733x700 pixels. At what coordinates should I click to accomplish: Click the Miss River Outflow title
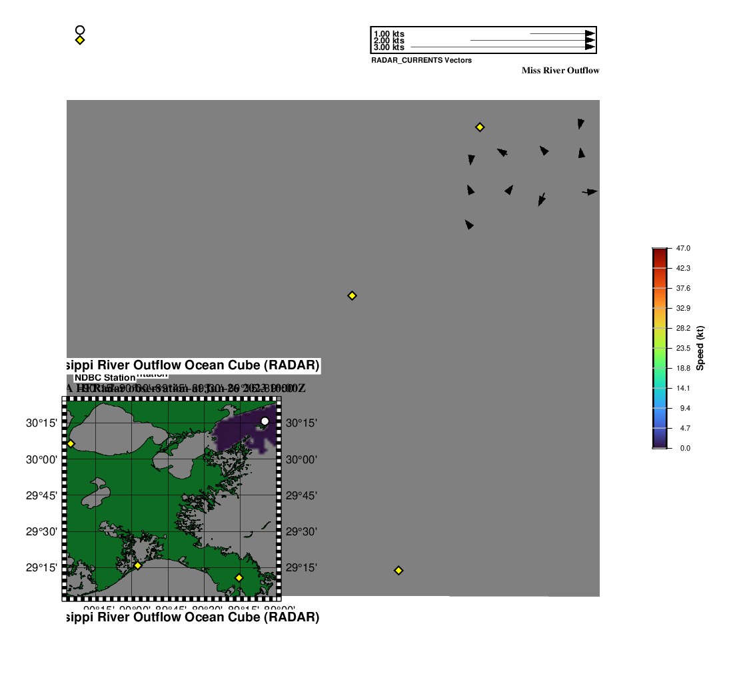pyautogui.click(x=560, y=71)
